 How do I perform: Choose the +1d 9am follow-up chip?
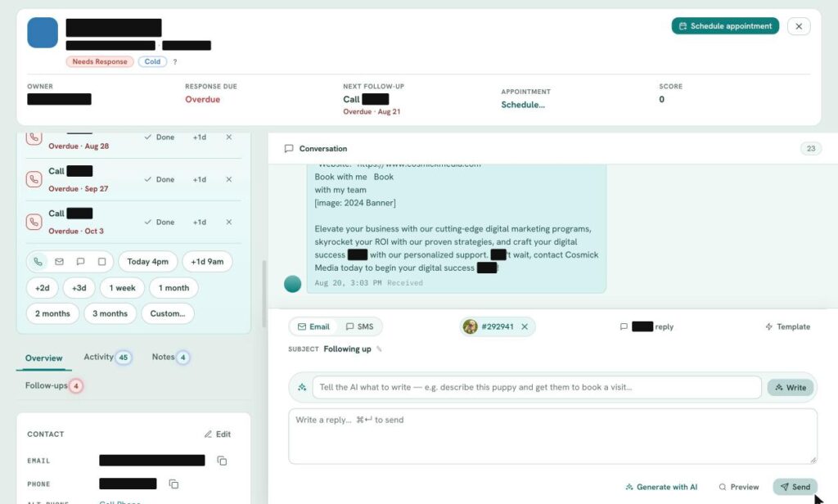point(207,261)
